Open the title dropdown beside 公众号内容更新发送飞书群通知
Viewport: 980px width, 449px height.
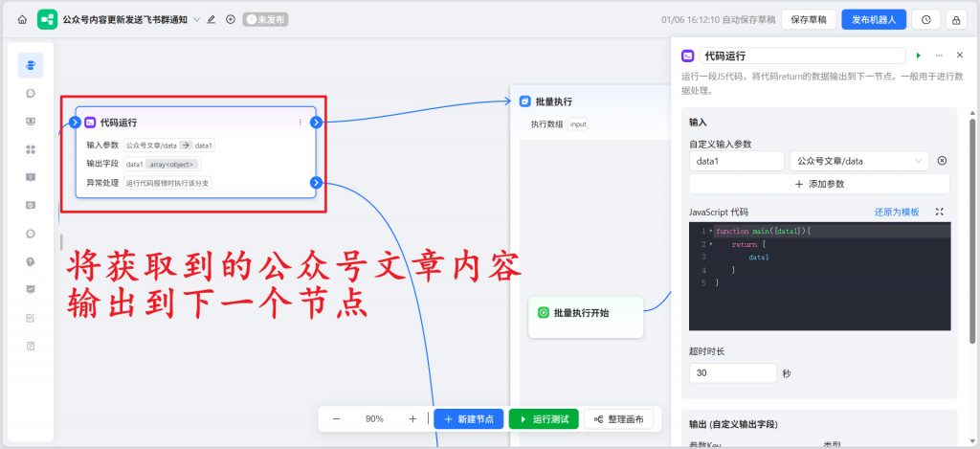point(197,19)
